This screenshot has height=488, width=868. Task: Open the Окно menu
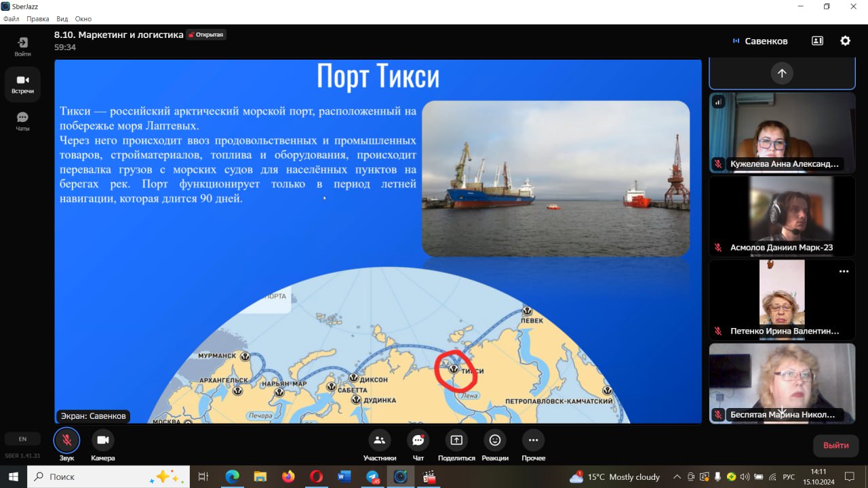pos(83,19)
